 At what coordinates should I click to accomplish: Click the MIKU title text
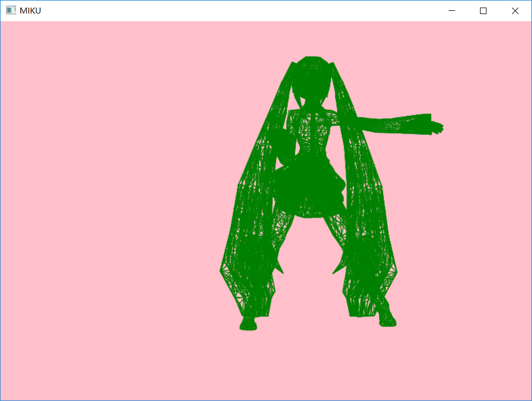(30, 11)
